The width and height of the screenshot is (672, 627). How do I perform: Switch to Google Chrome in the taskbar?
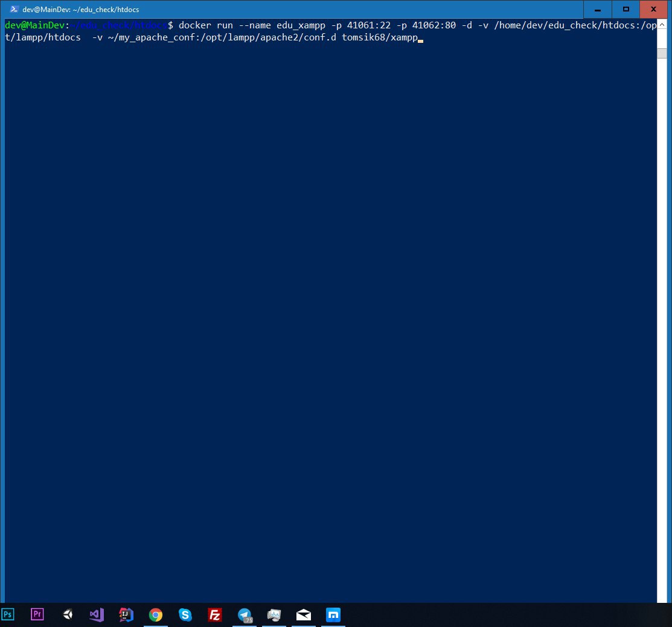coord(156,615)
